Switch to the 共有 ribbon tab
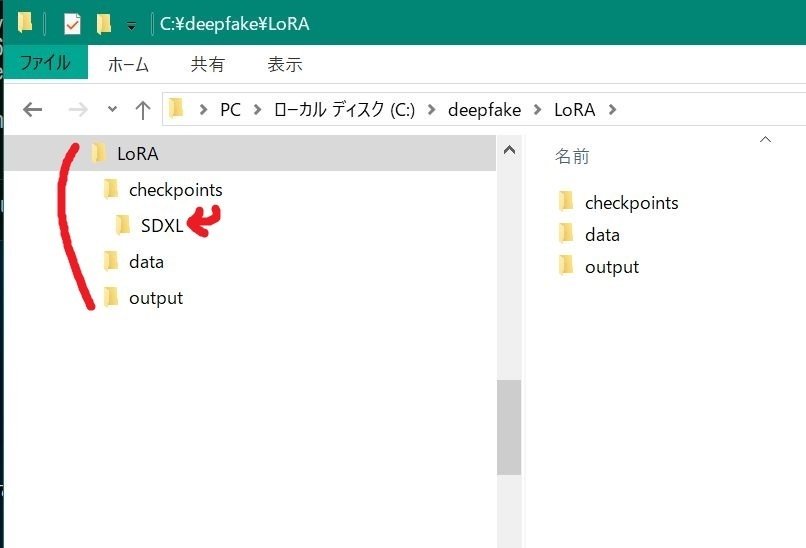 [x=208, y=64]
